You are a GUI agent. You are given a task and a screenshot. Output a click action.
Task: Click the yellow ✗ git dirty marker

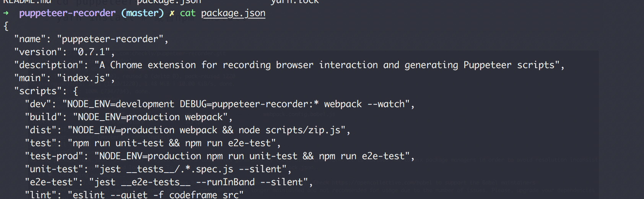(172, 13)
